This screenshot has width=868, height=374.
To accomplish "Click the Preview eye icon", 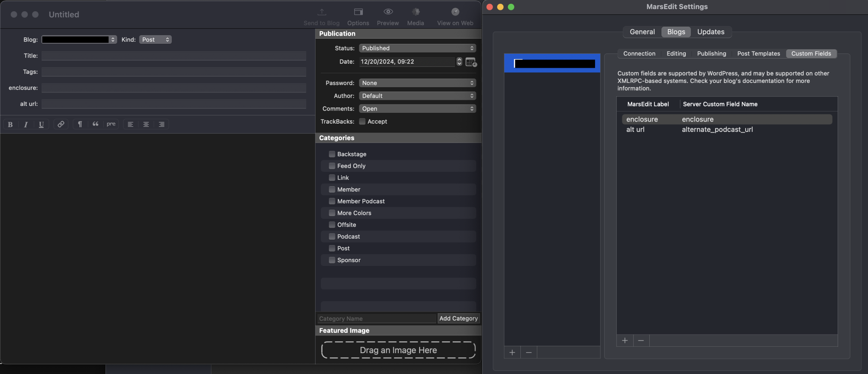I will 388,12.
